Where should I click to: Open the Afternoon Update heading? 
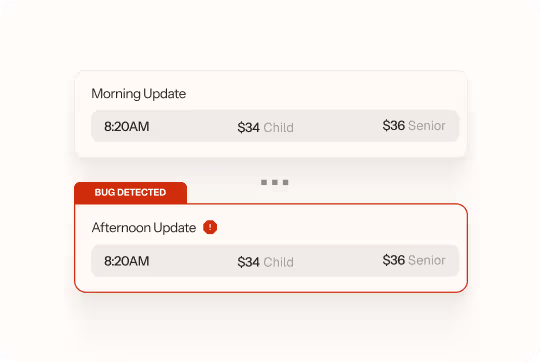144,228
